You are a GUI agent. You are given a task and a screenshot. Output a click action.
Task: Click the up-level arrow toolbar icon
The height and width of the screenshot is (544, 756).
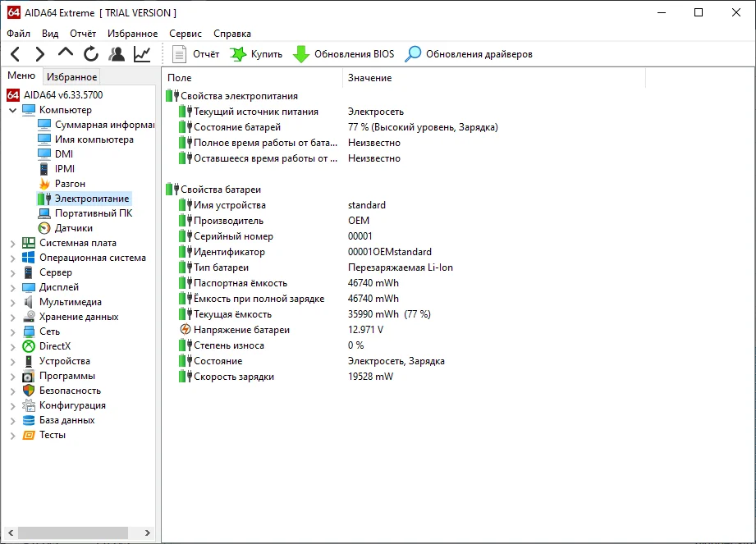click(x=66, y=53)
